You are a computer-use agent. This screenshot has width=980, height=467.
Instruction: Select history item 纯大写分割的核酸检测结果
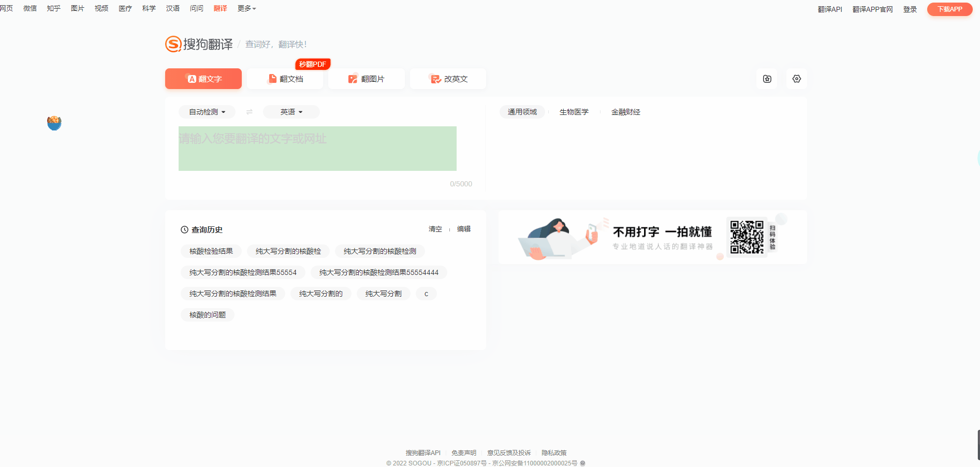[x=233, y=294]
